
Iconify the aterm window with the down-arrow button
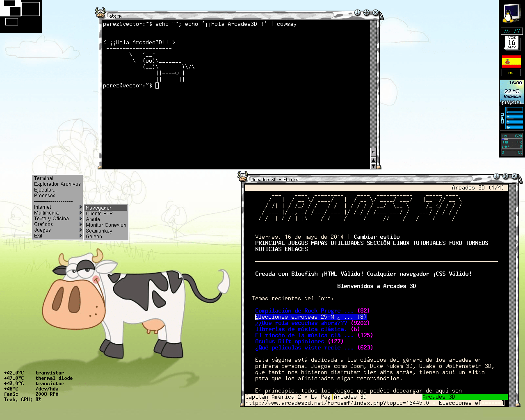pos(357,13)
